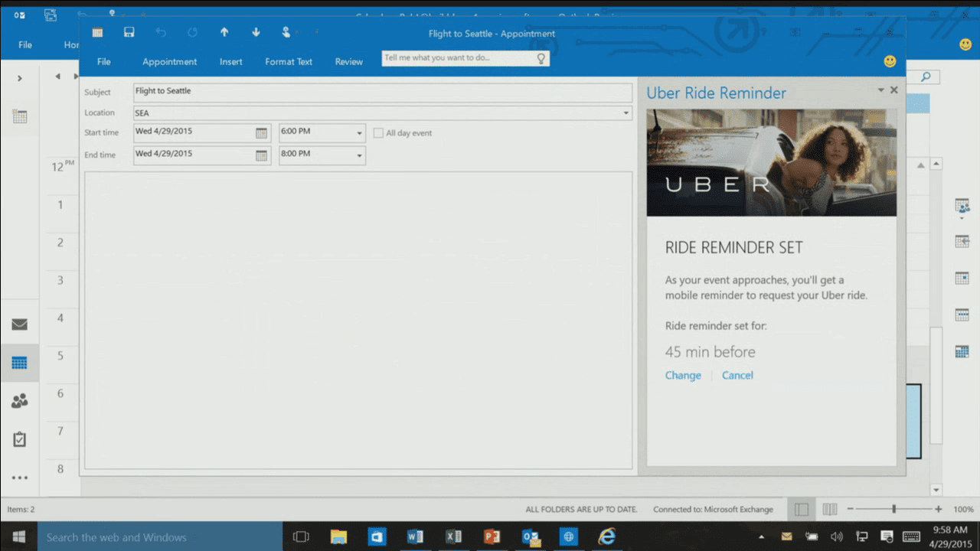
Task: Click Windows Start button
Action: (x=18, y=536)
